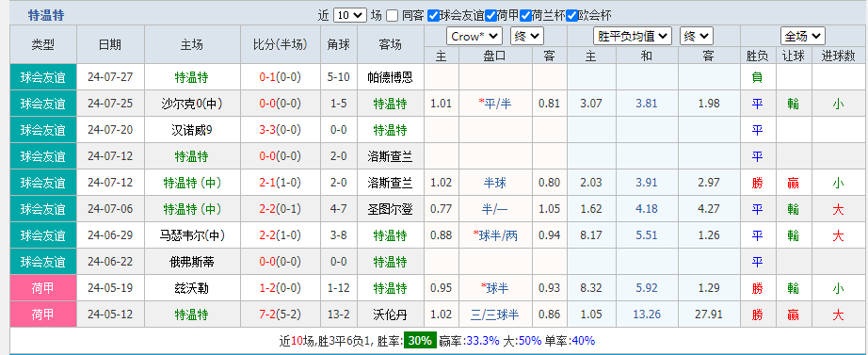This screenshot has width=868, height=355.
Task: Open the 全场 dropdown
Action: pyautogui.click(x=803, y=37)
